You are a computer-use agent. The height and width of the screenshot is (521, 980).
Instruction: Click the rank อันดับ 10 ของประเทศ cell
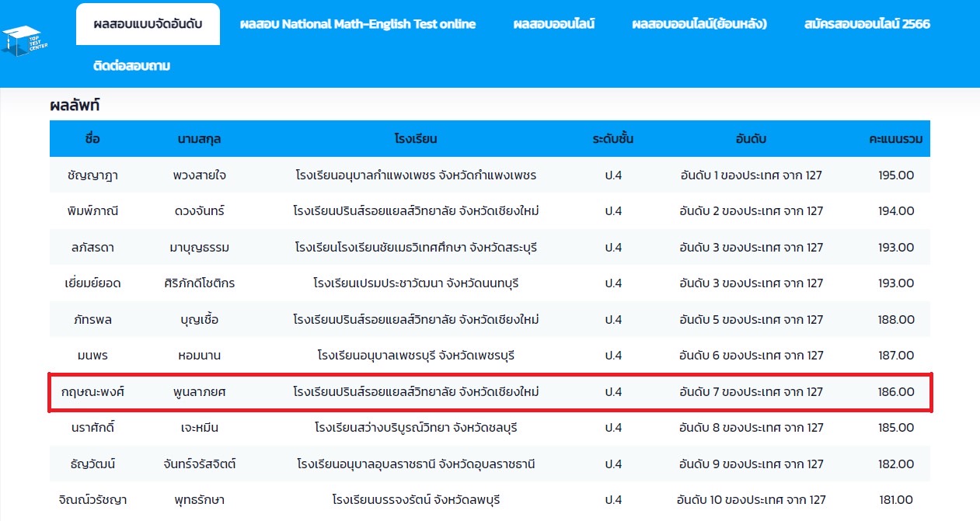751,500
